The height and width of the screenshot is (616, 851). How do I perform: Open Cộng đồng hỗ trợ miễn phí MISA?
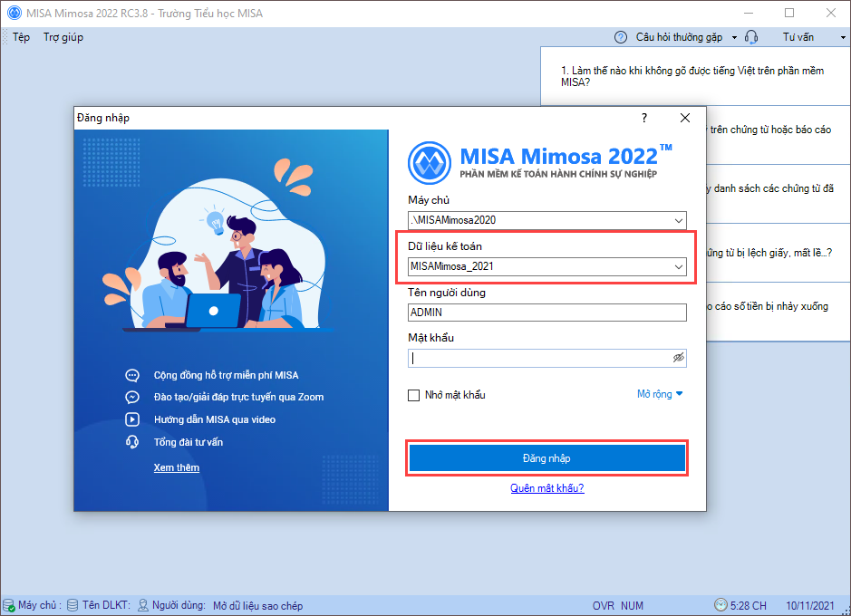(x=226, y=375)
